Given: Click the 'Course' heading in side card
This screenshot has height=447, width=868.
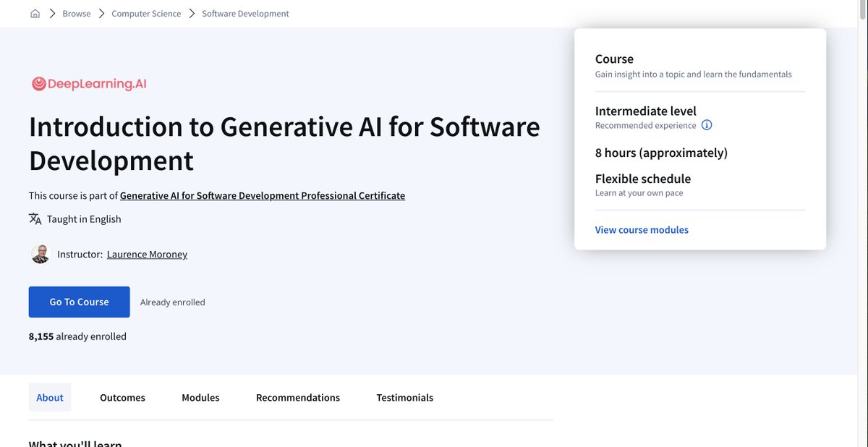Looking at the screenshot, I should 614,59.
